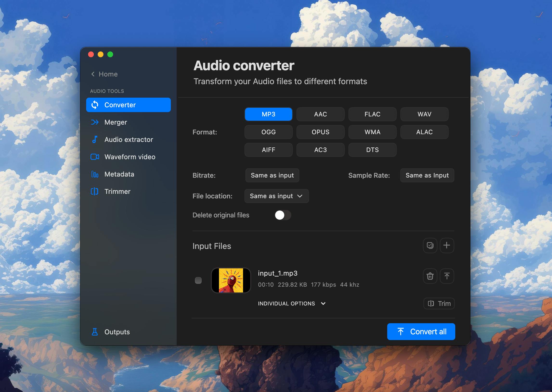Delete input_1.mp3 using the trash icon
Image resolution: width=552 pixels, height=392 pixels.
[x=430, y=276]
